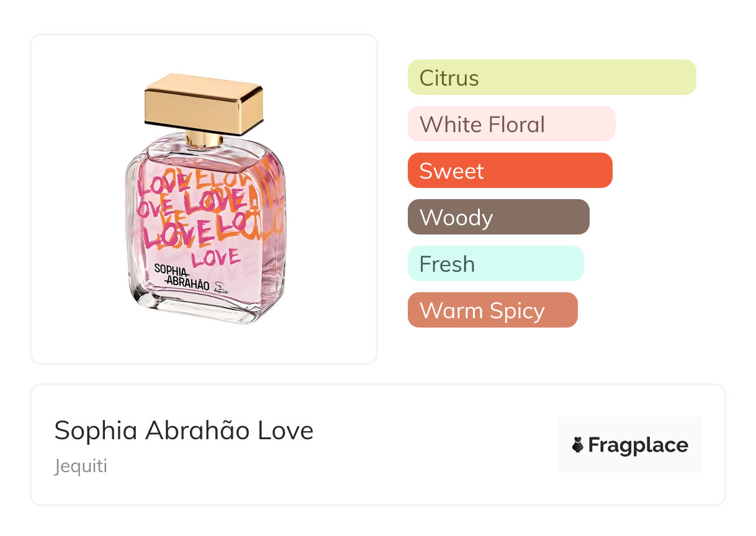Image resolution: width=756 pixels, height=536 pixels.
Task: Click empty space below the bottle in the image card
Action: coord(204,344)
